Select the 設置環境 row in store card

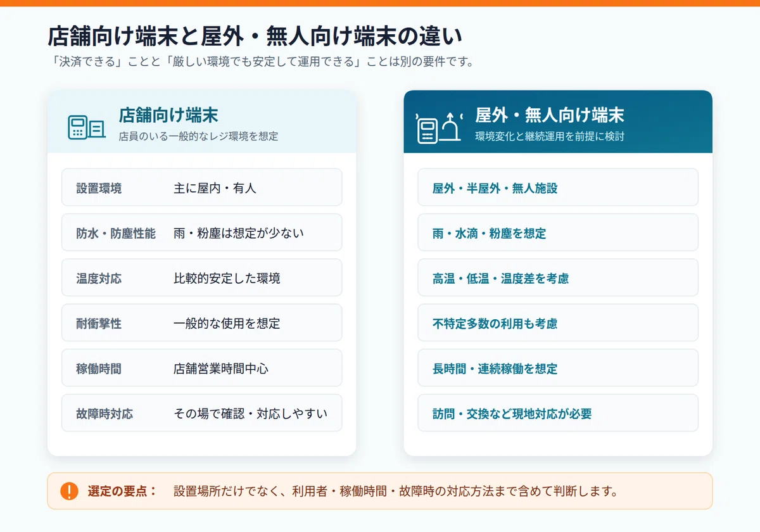click(201, 187)
